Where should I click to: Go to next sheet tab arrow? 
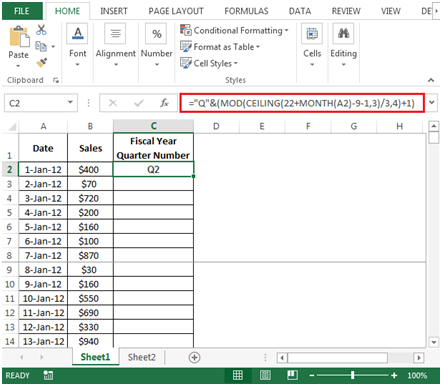(42, 357)
